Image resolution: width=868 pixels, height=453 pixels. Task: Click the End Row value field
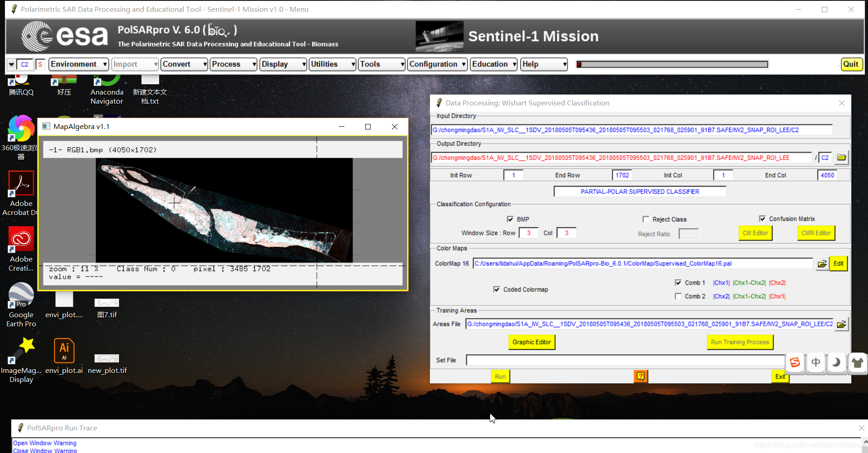[622, 175]
